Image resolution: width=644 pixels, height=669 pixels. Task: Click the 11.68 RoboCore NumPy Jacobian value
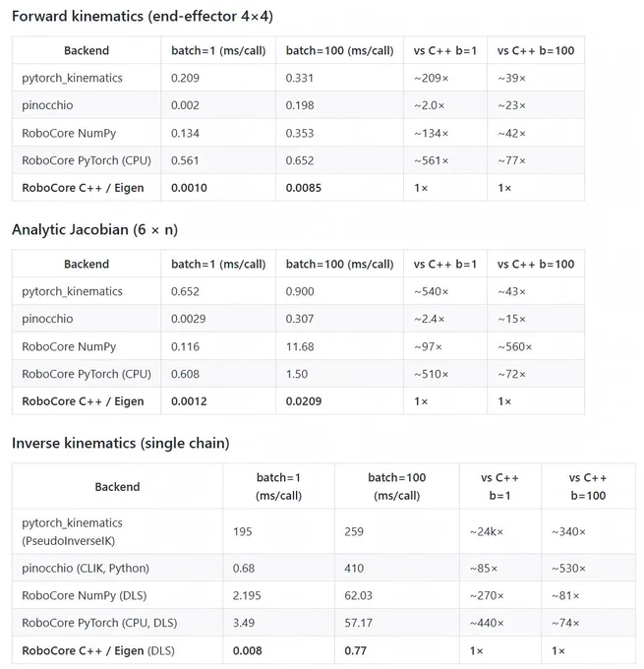click(x=300, y=346)
